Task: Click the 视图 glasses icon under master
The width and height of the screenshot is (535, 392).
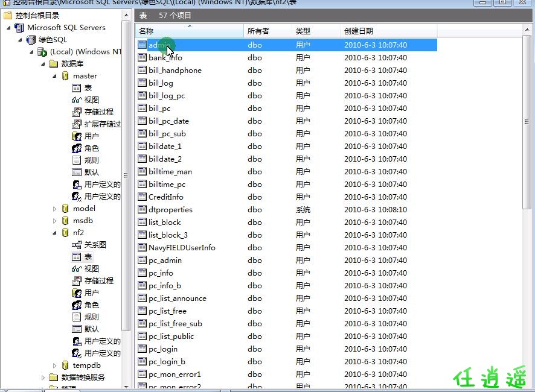Action: [77, 100]
